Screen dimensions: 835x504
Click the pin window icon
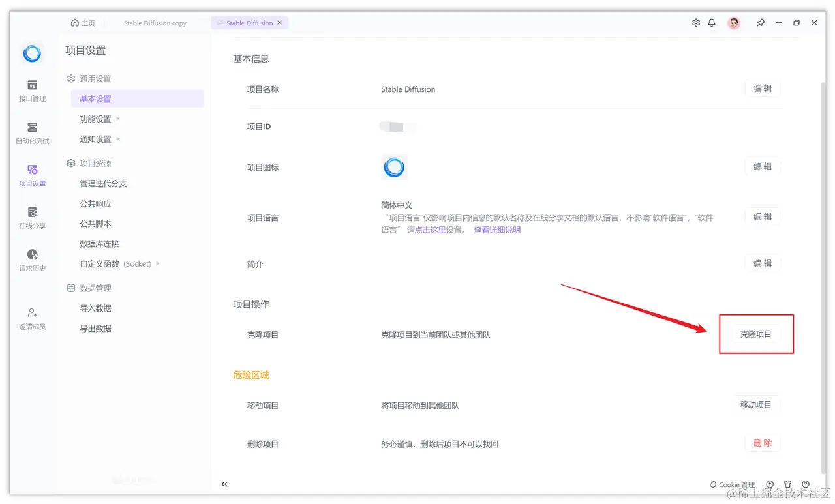pyautogui.click(x=761, y=22)
